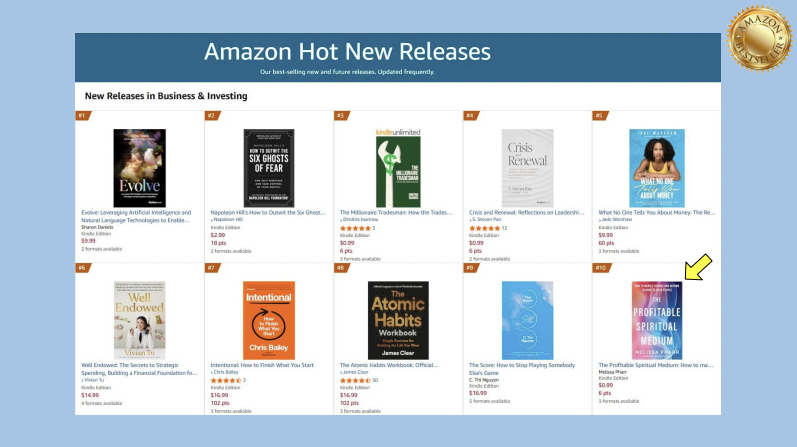
Task: Open the Evolve book cover
Action: point(140,167)
